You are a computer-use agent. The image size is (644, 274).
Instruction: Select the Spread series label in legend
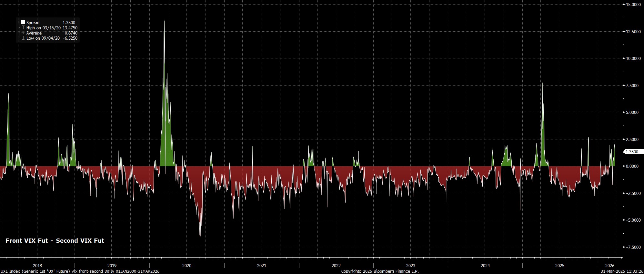pos(33,23)
